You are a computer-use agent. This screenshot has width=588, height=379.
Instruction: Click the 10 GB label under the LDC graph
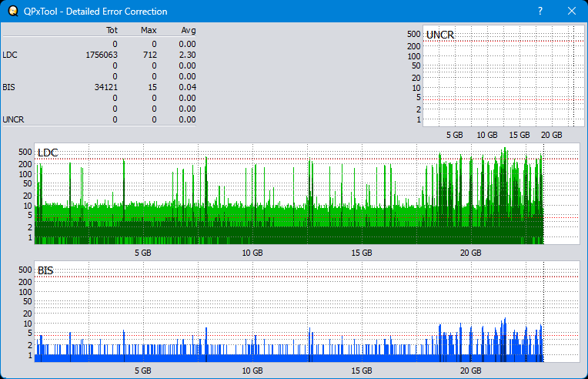pos(252,253)
